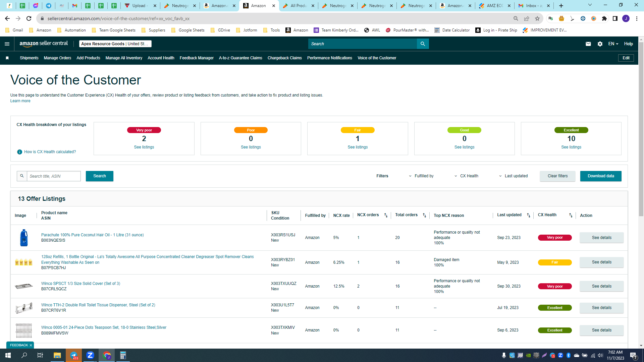644x362 pixels.
Task: Open the Google Sheets bookmark folder
Action: [188, 30]
